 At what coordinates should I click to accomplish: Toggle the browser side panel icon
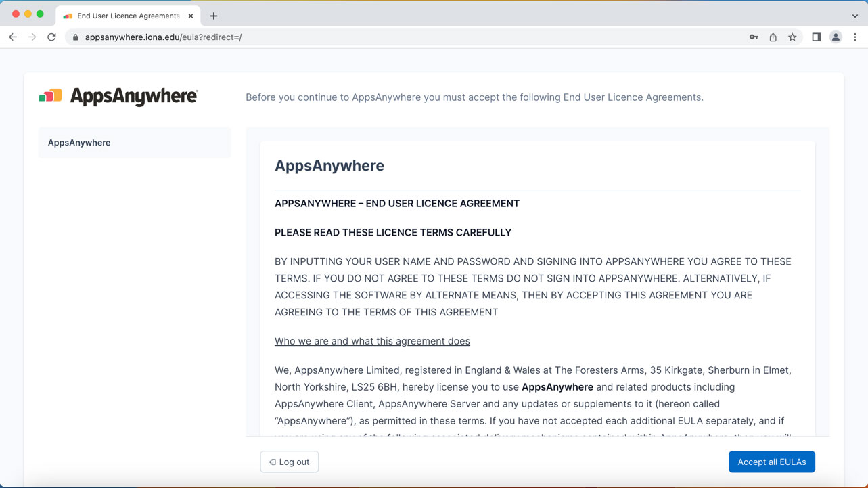click(x=816, y=37)
